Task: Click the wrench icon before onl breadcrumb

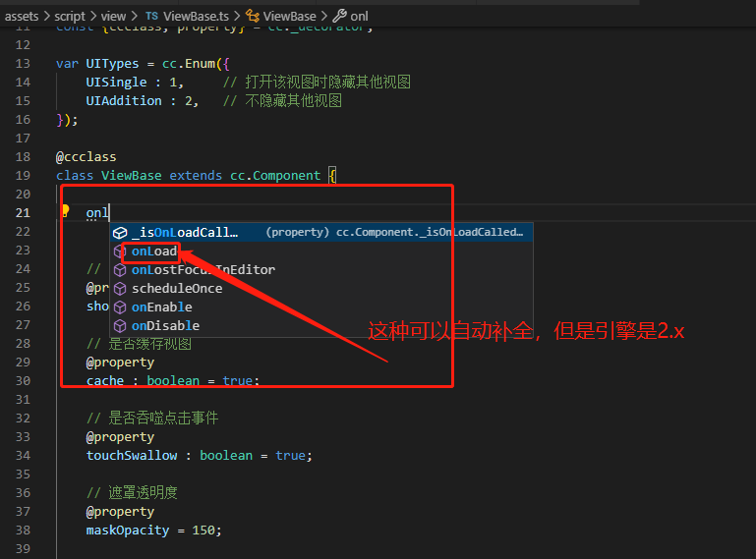Action: (x=339, y=16)
